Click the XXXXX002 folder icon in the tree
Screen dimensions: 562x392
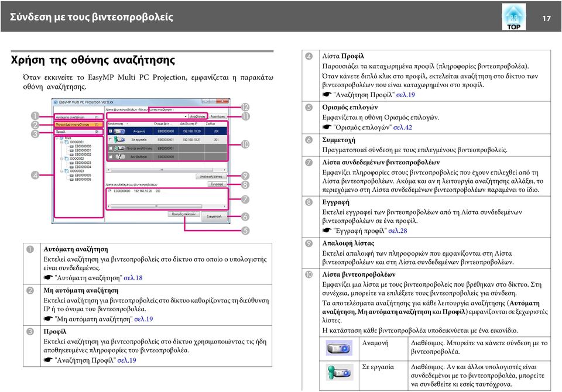[66, 159]
